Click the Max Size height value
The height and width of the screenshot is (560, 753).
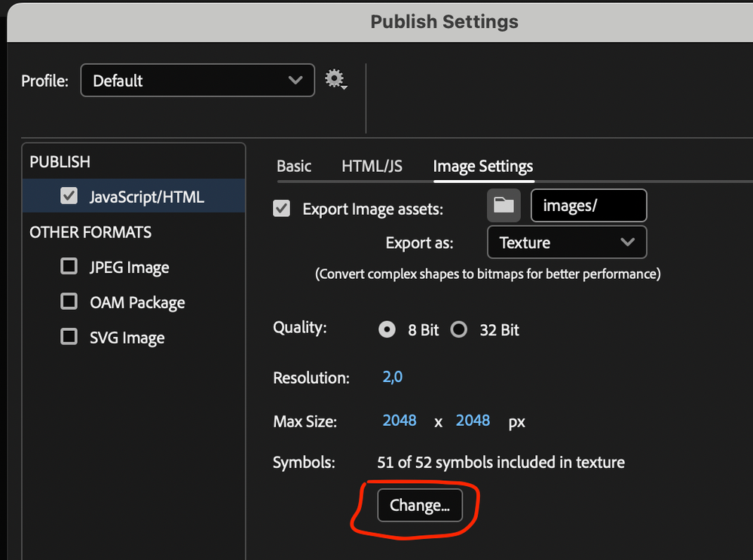coord(473,421)
